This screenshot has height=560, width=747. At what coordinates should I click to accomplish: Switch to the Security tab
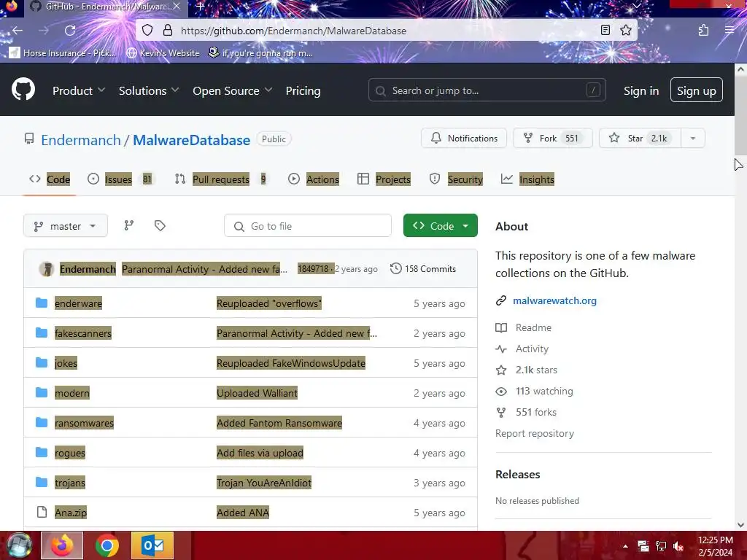456,179
